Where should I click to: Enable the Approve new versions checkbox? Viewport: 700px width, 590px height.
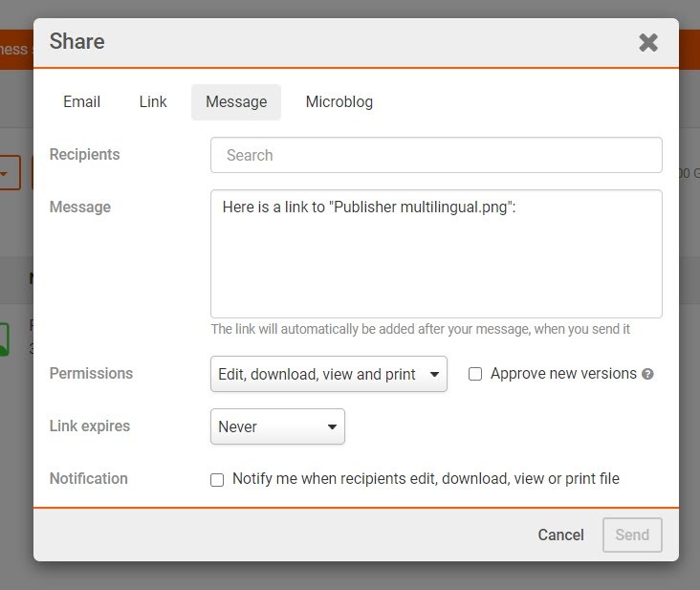coord(475,375)
